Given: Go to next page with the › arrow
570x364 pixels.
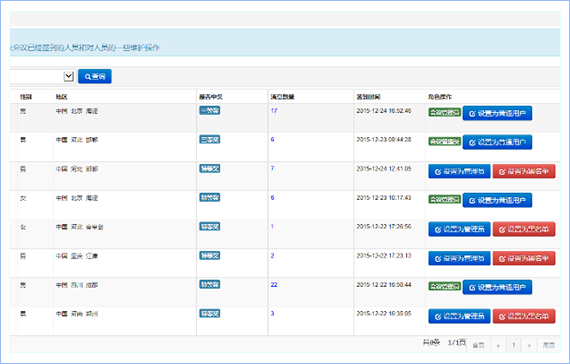Looking at the screenshot, I should tap(529, 345).
